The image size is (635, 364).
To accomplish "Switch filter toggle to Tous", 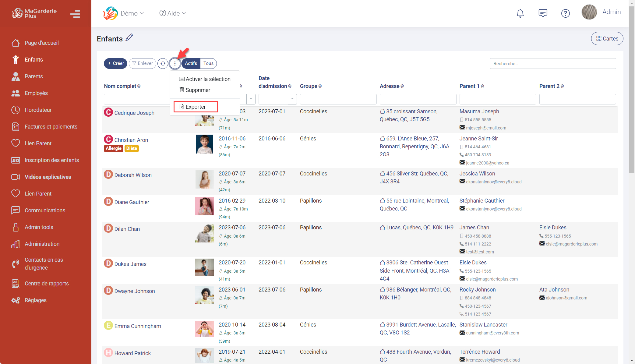I will pyautogui.click(x=208, y=63).
